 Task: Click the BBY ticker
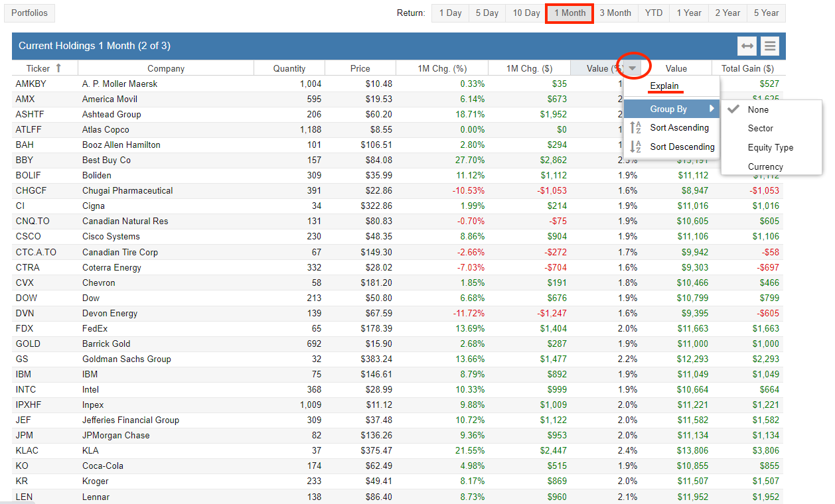(24, 160)
